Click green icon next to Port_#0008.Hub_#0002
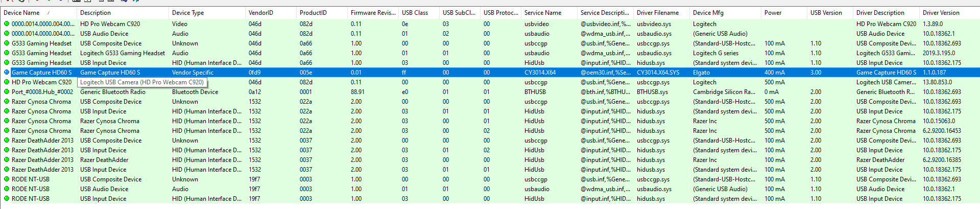This screenshot has height=209, width=980. click(x=7, y=92)
